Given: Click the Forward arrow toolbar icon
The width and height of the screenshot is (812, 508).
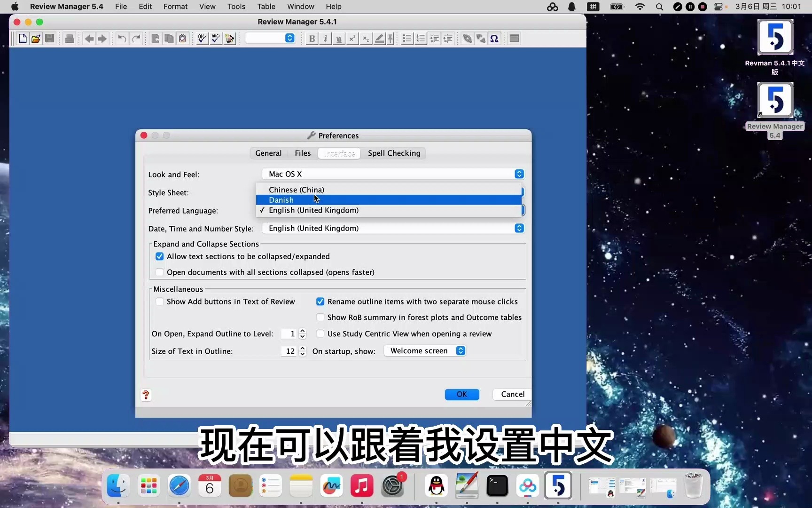Looking at the screenshot, I should [x=102, y=39].
